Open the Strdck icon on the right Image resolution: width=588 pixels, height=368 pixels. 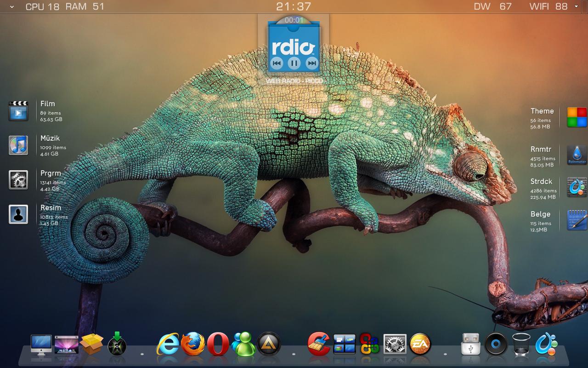577,187
